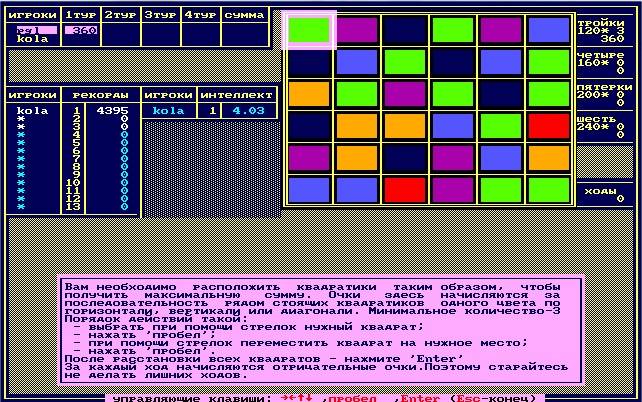Click the тройки score panel
This screenshot has width=642, height=402.
pos(604,31)
